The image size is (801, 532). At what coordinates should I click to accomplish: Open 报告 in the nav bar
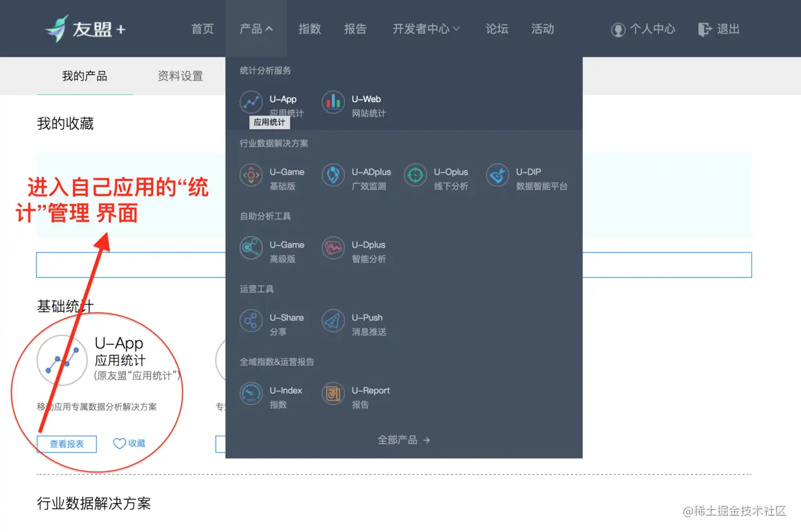click(x=355, y=28)
